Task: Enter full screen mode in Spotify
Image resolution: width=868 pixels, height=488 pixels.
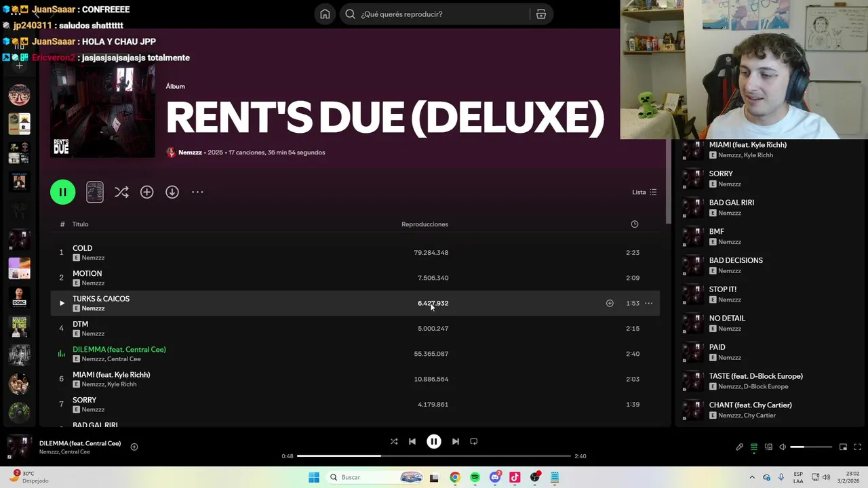Action: pyautogui.click(x=857, y=447)
